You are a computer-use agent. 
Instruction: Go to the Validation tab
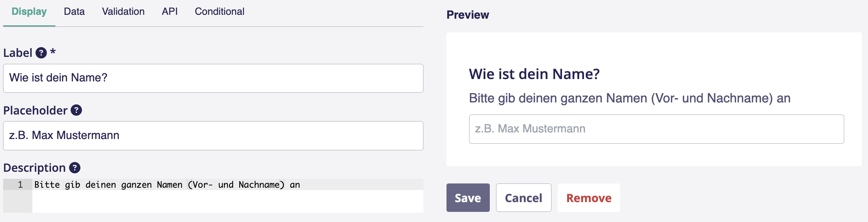pos(123,12)
